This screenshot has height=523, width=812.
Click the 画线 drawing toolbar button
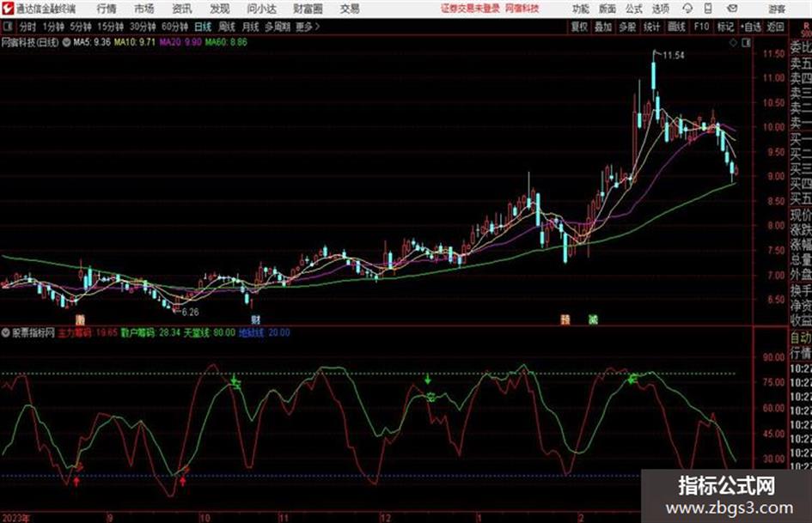[x=676, y=27]
